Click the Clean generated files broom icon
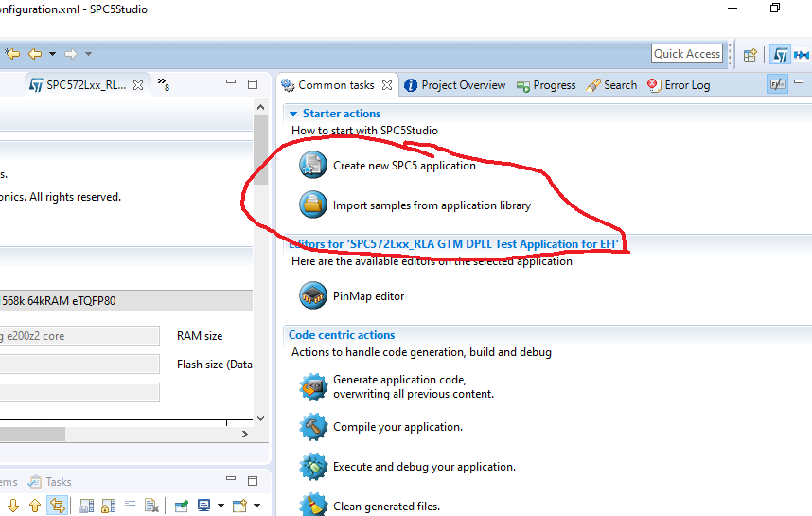The width and height of the screenshot is (812, 516). pos(313,506)
